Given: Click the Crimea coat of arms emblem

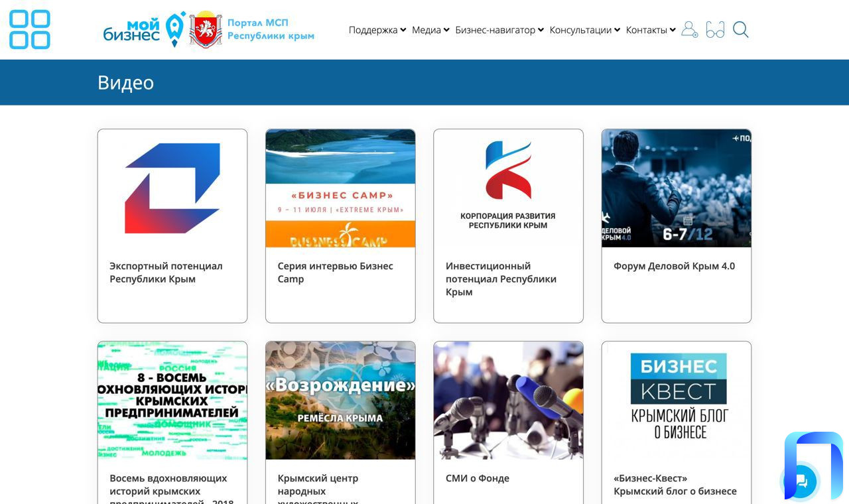Looking at the screenshot, I should [x=206, y=29].
